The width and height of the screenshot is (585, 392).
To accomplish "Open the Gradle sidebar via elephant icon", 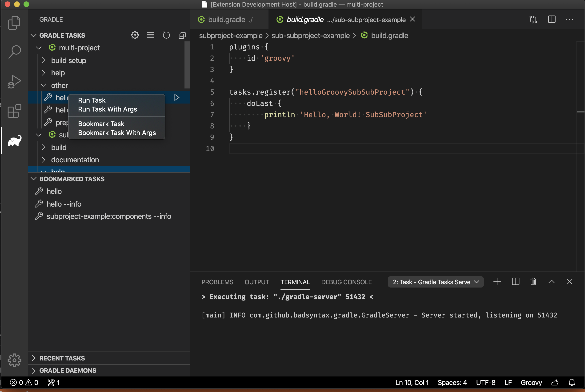I will click(14, 140).
